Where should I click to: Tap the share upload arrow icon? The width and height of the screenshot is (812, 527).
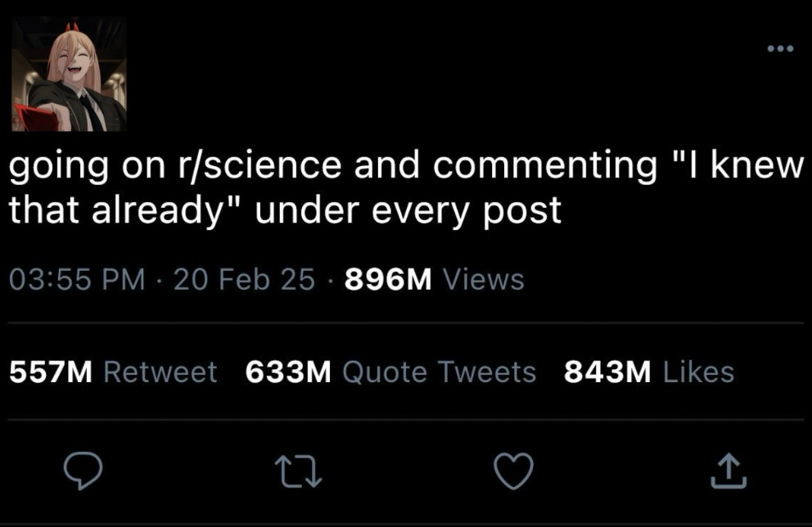[x=731, y=471]
